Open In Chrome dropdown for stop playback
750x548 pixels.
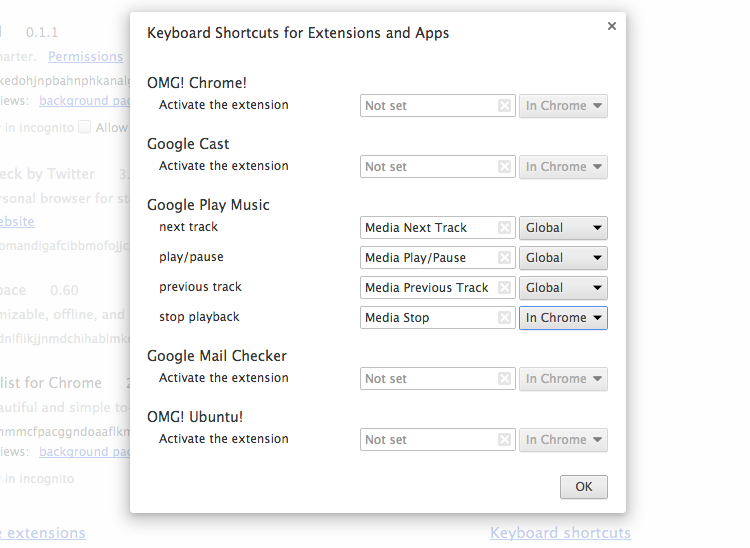pyautogui.click(x=563, y=318)
